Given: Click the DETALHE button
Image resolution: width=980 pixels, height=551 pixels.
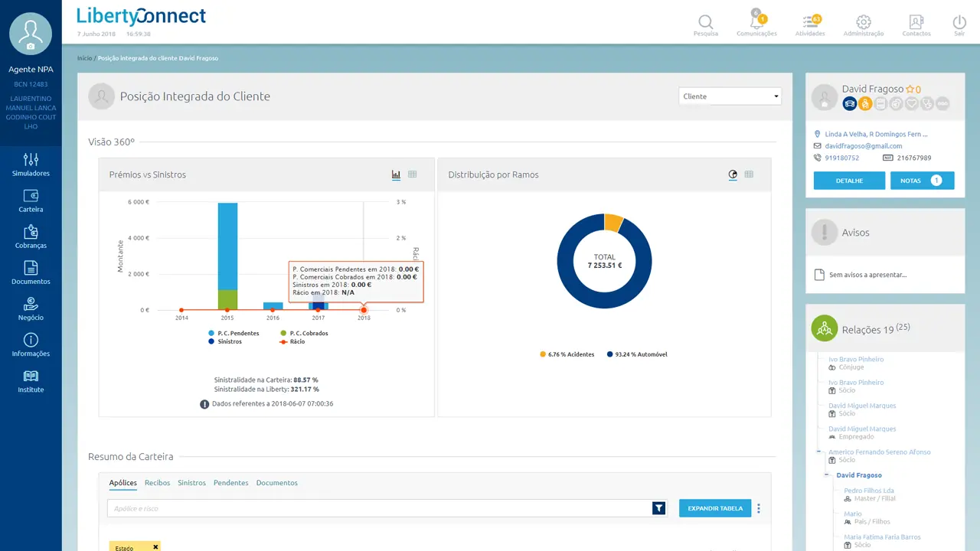Looking at the screenshot, I should 849,181.
